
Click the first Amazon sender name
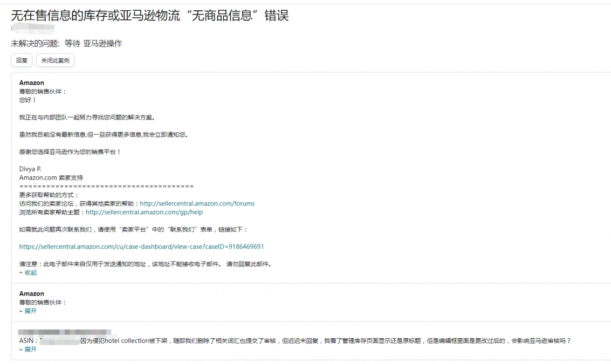pos(32,83)
